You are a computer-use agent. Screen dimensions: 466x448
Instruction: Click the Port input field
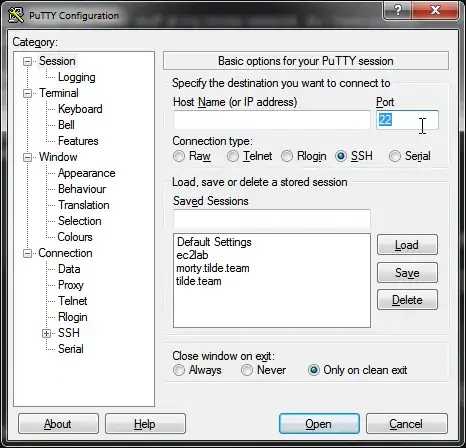[x=407, y=120]
